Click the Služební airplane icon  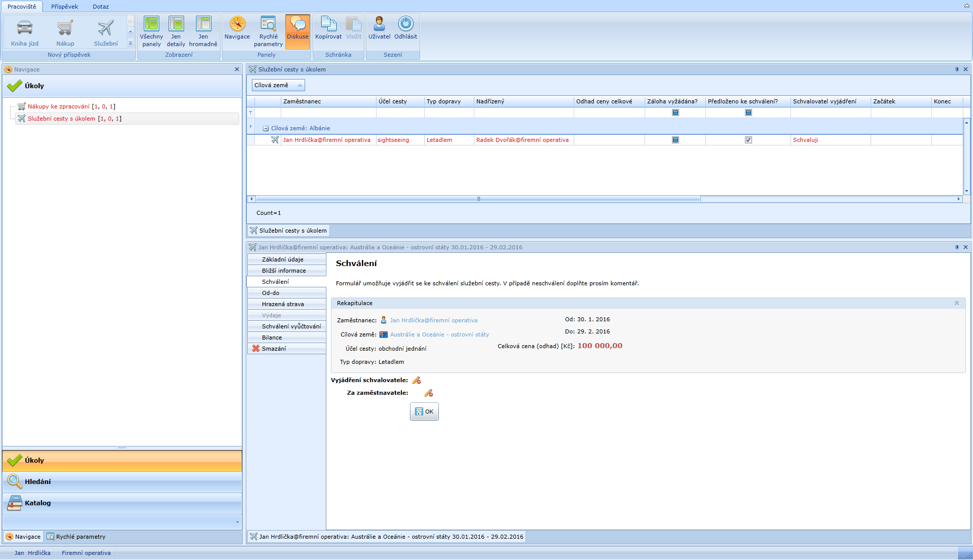pos(105,28)
